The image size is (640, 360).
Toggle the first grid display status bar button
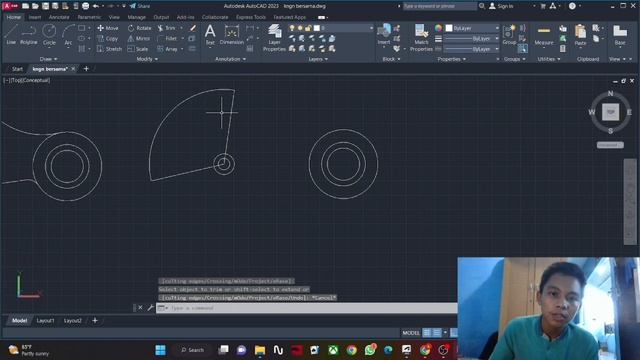(x=427, y=333)
